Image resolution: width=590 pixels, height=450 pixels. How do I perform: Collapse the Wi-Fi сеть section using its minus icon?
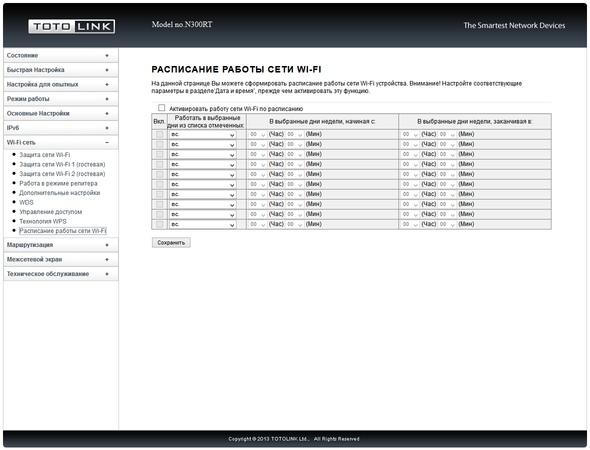[x=107, y=143]
